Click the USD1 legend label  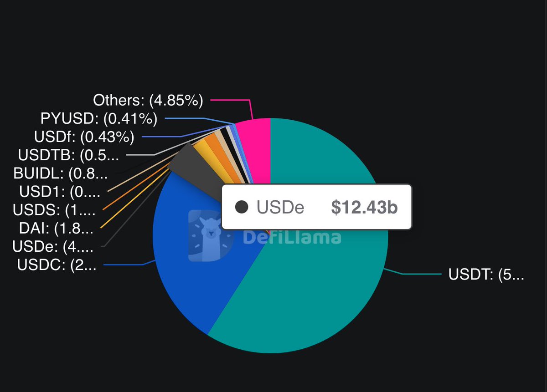(x=60, y=192)
